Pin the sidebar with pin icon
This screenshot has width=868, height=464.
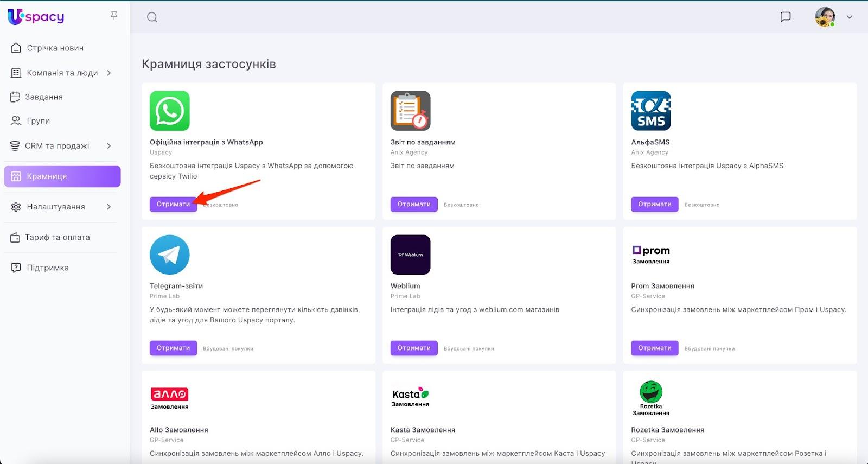[114, 16]
